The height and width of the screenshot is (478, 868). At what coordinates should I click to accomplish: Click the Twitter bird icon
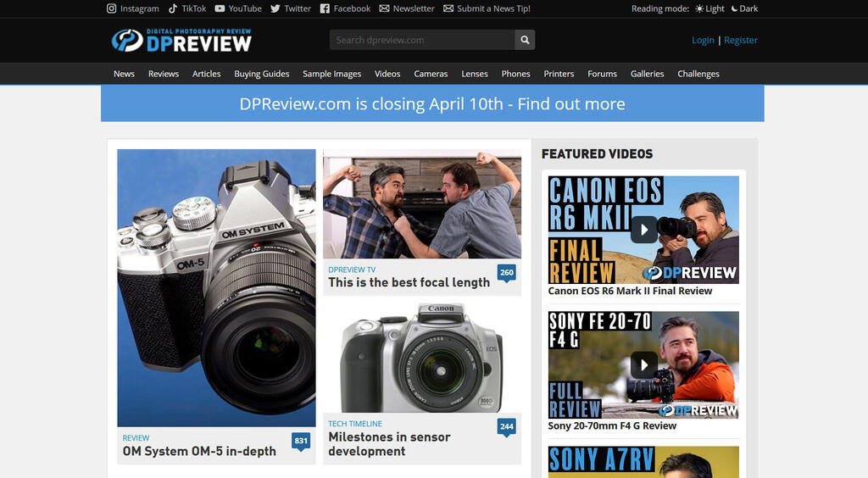point(275,8)
